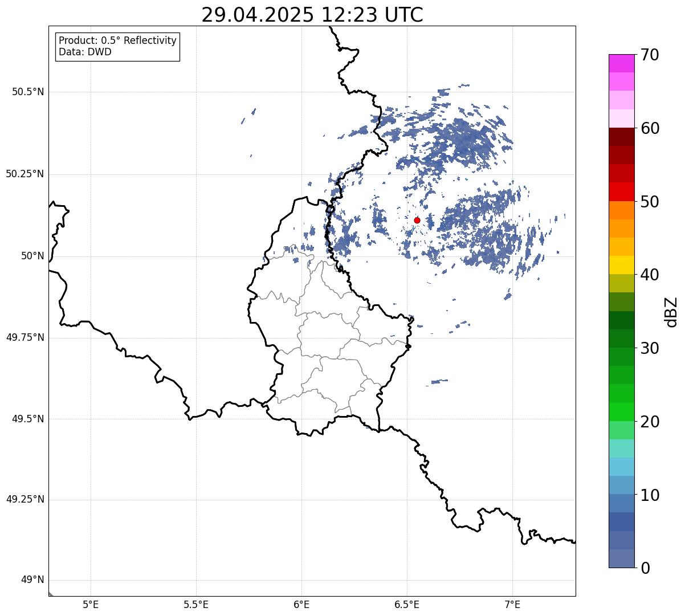Image resolution: width=685 pixels, height=616 pixels.
Task: Click the red radar site marker
Action: click(x=417, y=220)
